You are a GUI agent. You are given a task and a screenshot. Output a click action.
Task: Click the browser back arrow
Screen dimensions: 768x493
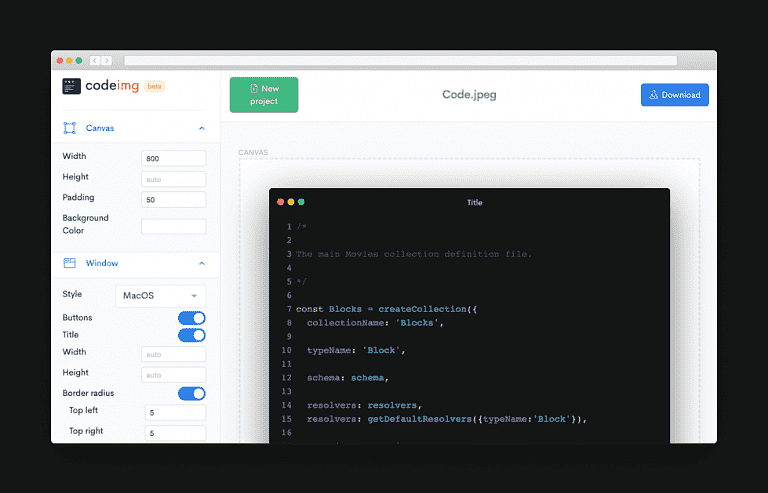[x=95, y=61]
